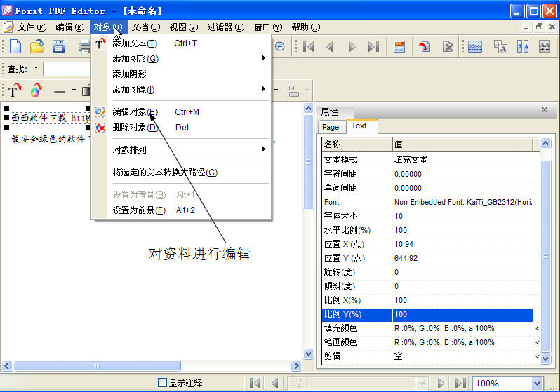
Task: Click the T icon beside 添加文本 in menu
Action: pos(100,43)
